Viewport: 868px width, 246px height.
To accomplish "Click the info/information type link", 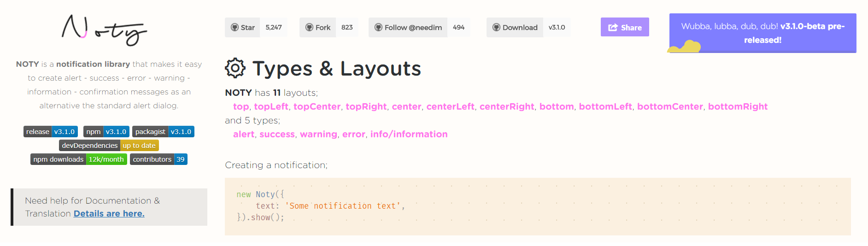I will (409, 134).
